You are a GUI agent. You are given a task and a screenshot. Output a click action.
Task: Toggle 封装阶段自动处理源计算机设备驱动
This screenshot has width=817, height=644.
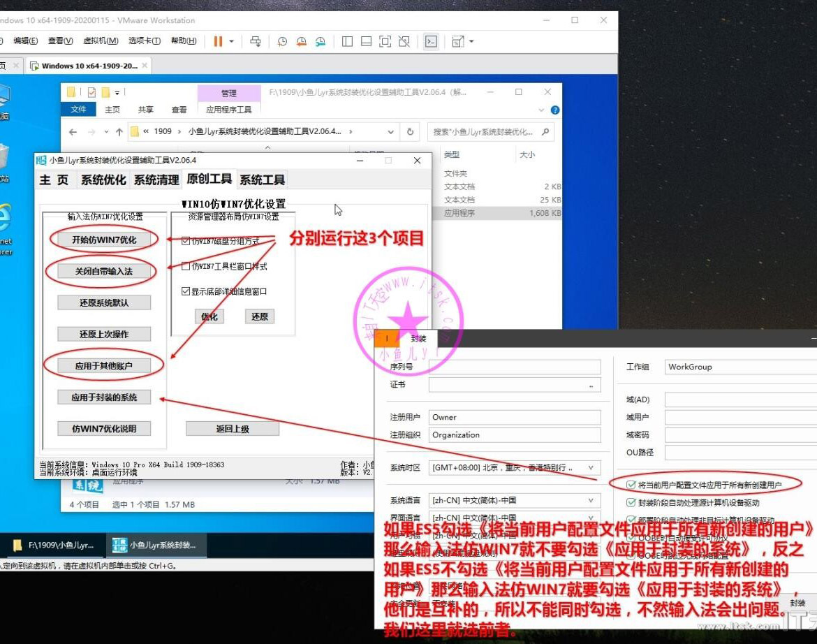pos(631,503)
